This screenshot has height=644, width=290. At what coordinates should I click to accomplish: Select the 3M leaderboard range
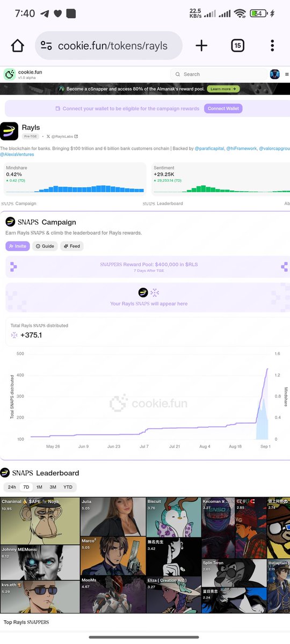[53, 487]
